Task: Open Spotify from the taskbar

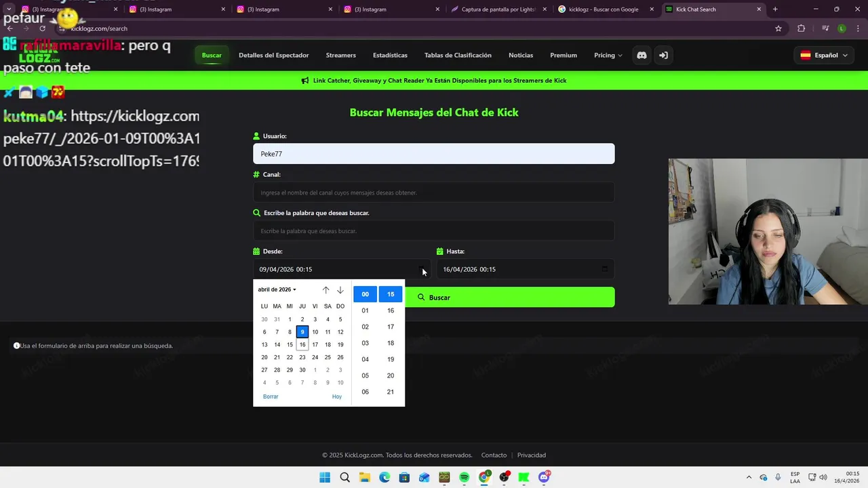Action: (464, 477)
